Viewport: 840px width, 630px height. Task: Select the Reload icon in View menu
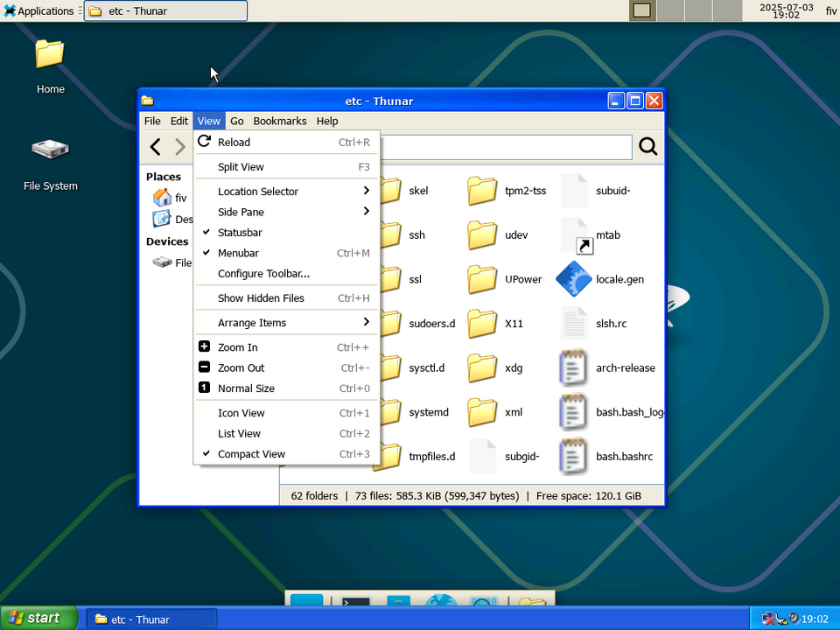(202, 142)
